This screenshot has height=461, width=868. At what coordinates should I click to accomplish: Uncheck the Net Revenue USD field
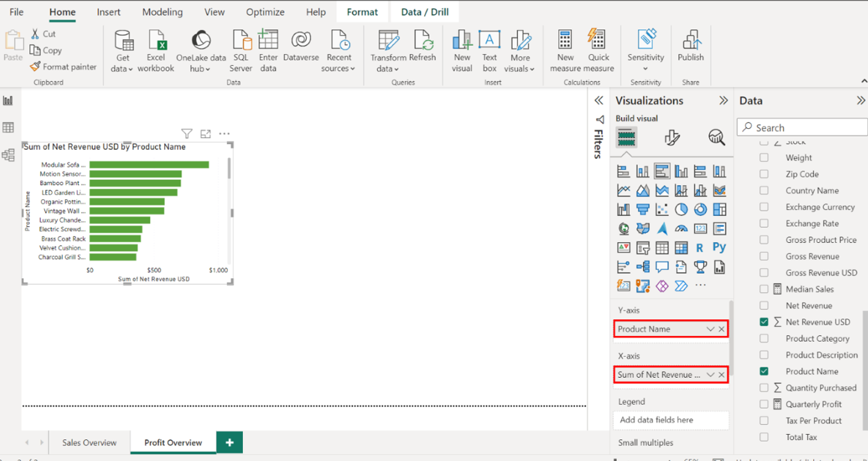(x=764, y=322)
